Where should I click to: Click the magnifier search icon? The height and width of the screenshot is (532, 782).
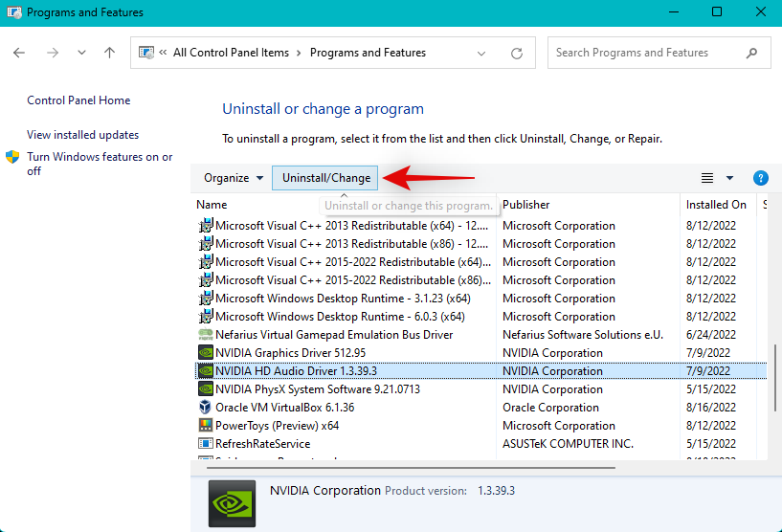751,53
